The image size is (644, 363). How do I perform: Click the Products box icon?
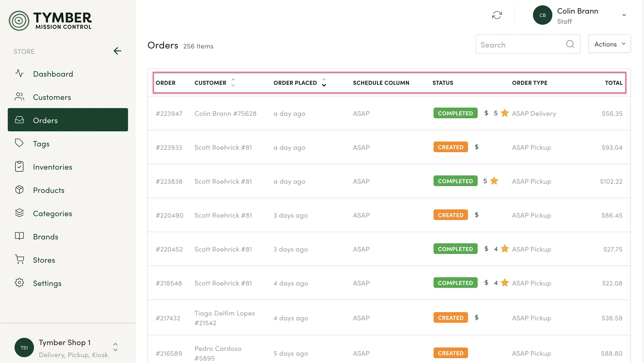[x=19, y=190]
